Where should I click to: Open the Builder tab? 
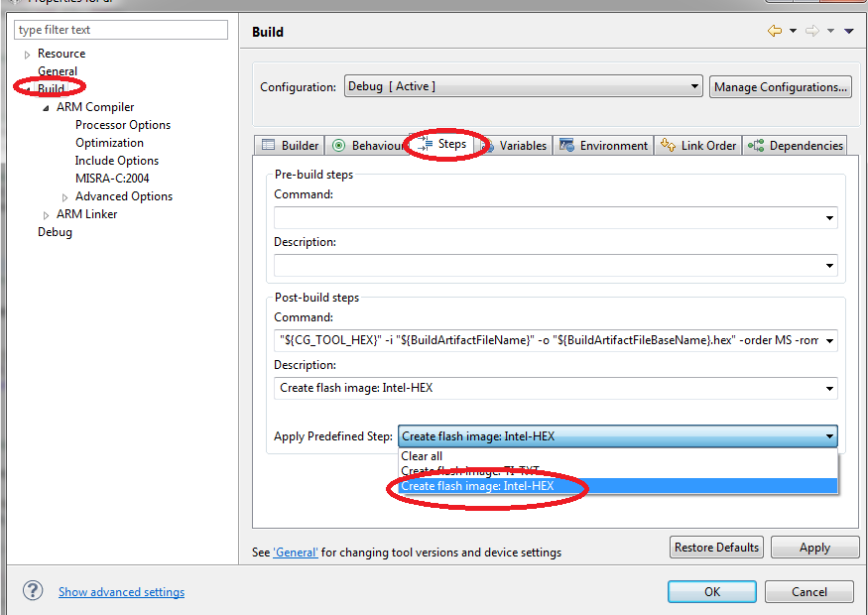pos(290,145)
